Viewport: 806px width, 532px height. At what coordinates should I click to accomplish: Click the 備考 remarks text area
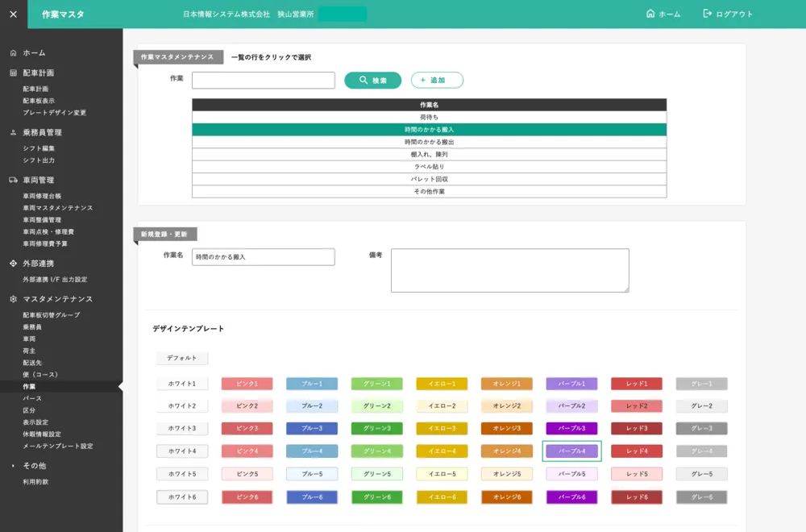(x=509, y=270)
